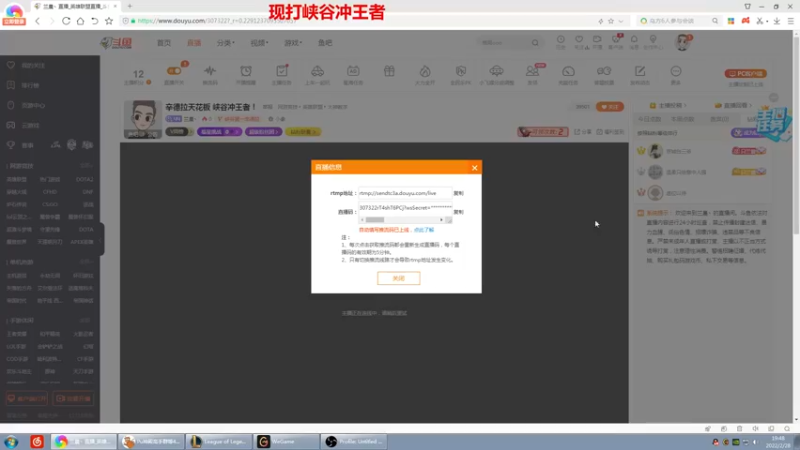Click the right arrow of the stream key scrollbar
Viewport: 800px width, 450px height.
coord(441,220)
